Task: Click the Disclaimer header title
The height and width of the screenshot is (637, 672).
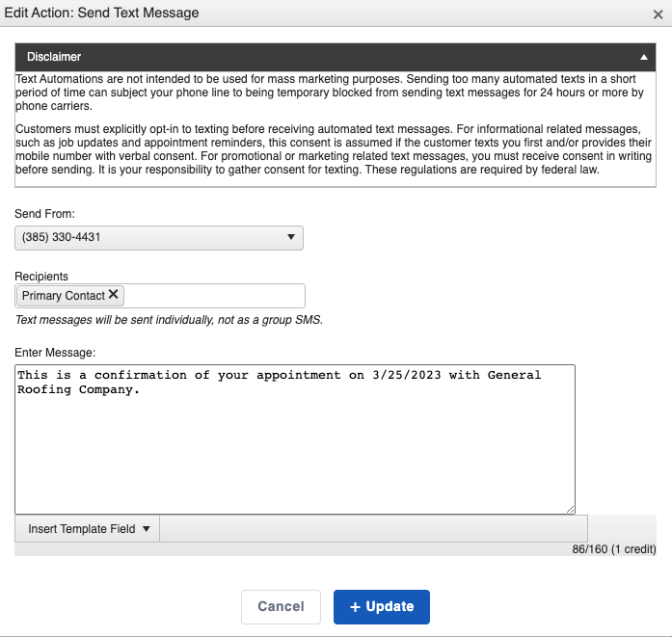Action: point(54,57)
